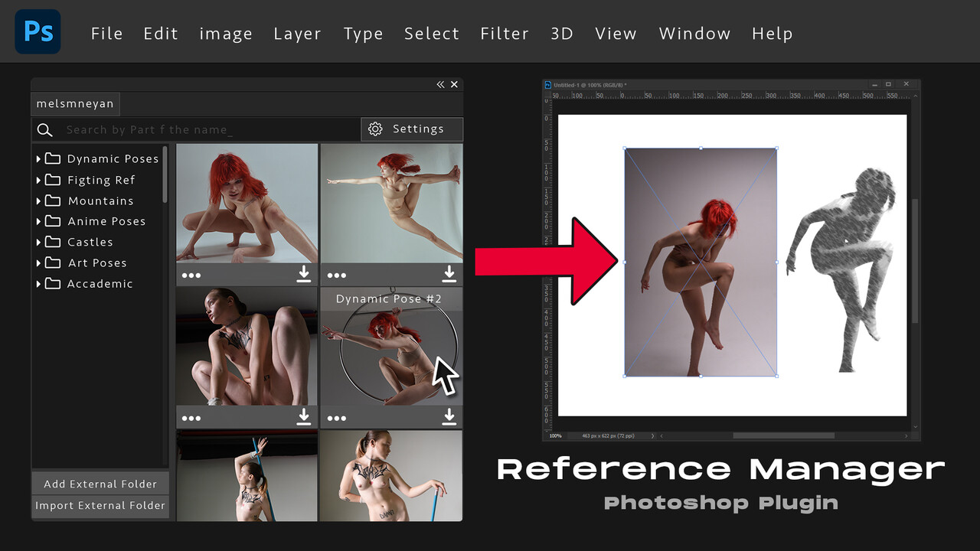This screenshot has width=980, height=551.
Task: Open the Help menu
Action: pyautogui.click(x=772, y=34)
